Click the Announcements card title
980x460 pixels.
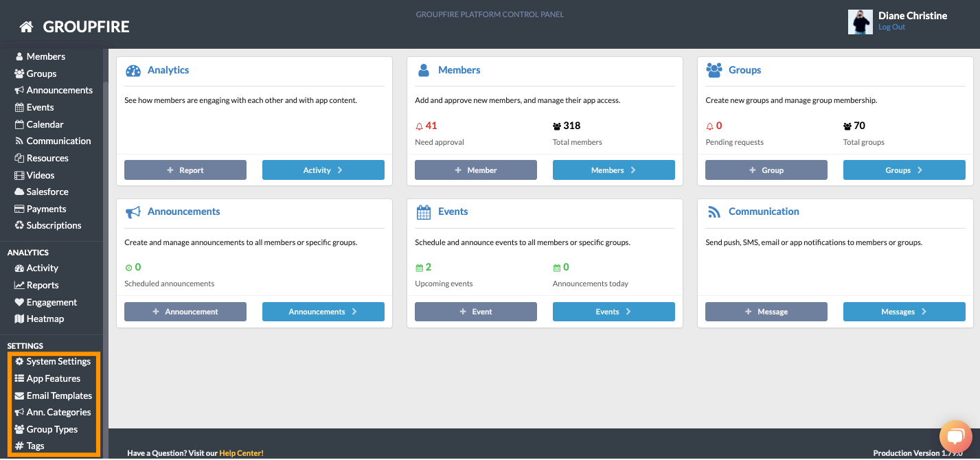tap(184, 211)
